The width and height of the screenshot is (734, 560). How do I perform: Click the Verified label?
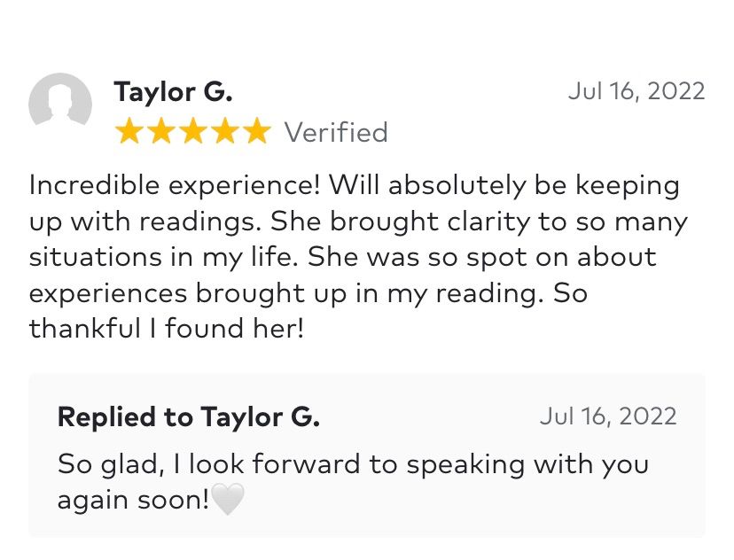(x=336, y=132)
